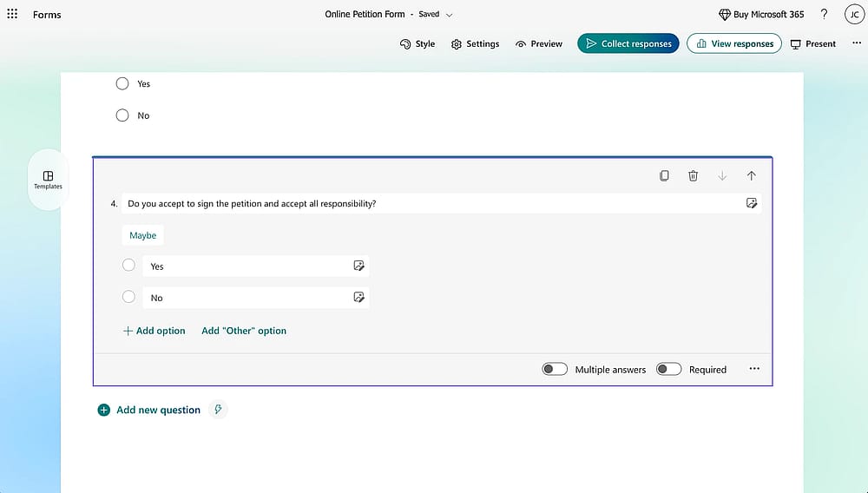Insert media into the question 4 title
Image resolution: width=868 pixels, height=493 pixels.
tap(751, 203)
